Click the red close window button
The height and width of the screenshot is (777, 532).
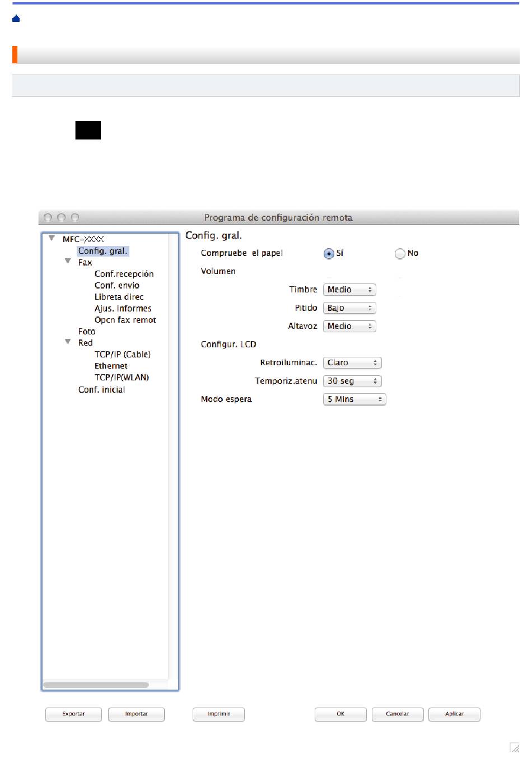tap(48, 217)
